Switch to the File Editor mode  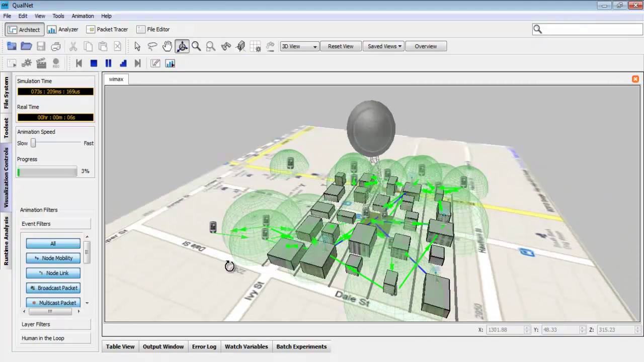[x=153, y=30]
